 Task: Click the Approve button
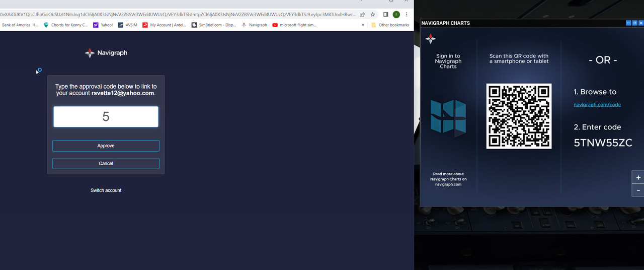tap(106, 146)
